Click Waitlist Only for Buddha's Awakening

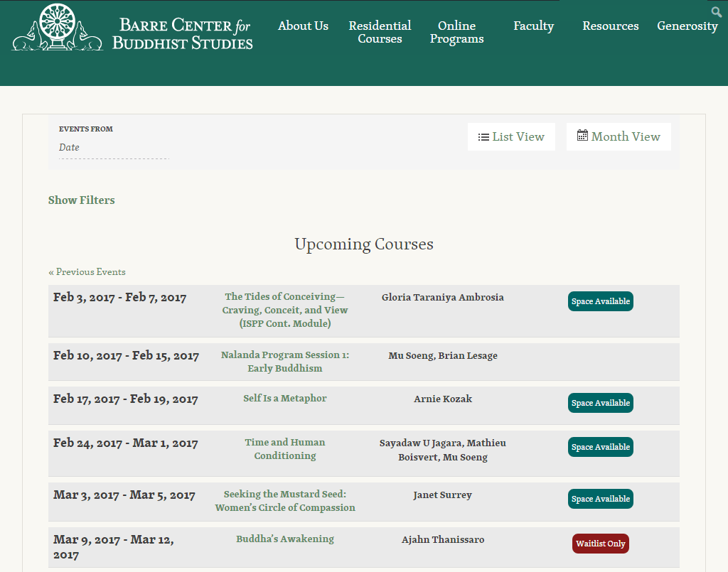pos(600,544)
